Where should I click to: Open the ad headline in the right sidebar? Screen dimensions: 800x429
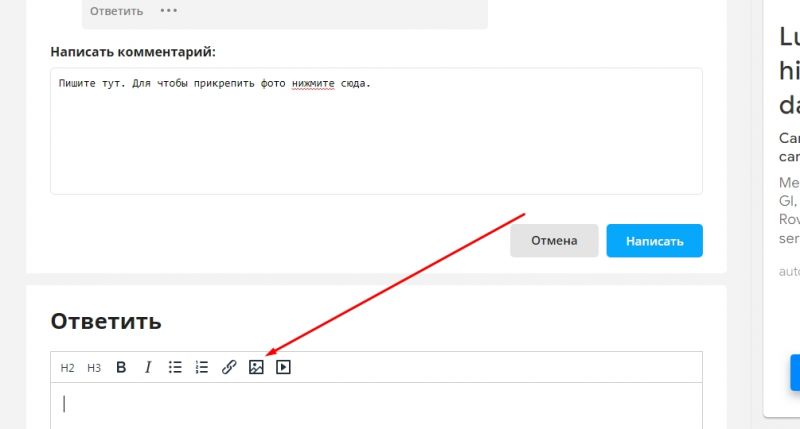[x=789, y=70]
